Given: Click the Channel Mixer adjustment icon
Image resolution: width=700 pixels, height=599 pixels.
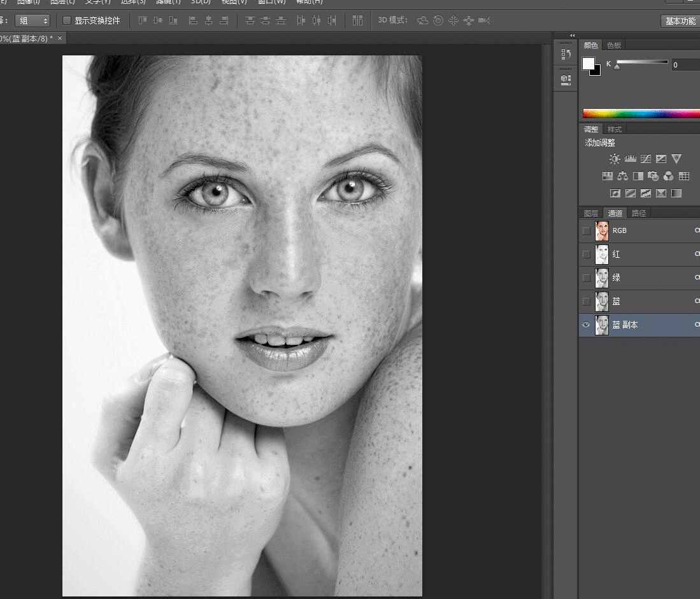Looking at the screenshot, I should [x=669, y=176].
